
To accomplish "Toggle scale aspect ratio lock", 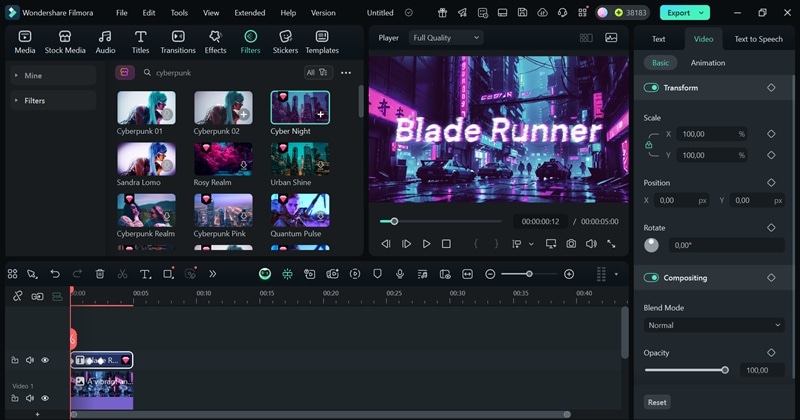I will 648,145.
